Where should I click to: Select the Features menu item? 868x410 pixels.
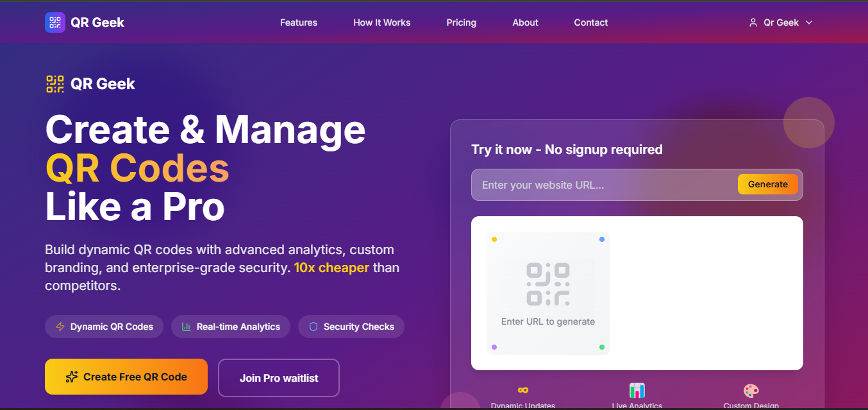(x=298, y=22)
